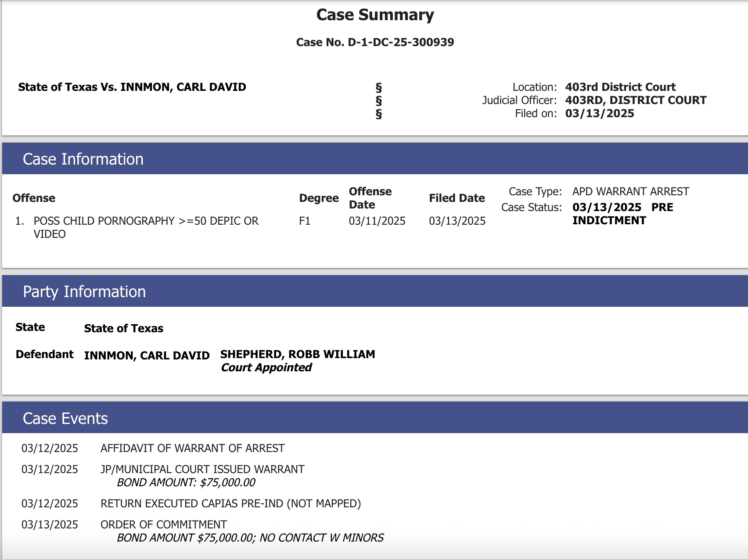Click the AFFIDAVIT OF WARRANT OF ARREST event
The image size is (748, 560).
(192, 448)
